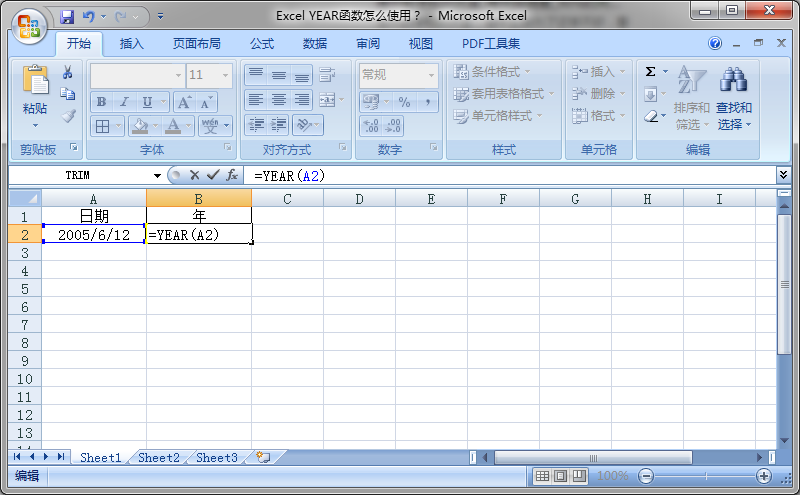The width and height of the screenshot is (800, 495).
Task: Expand the formula bar chevron
Action: pos(783,175)
